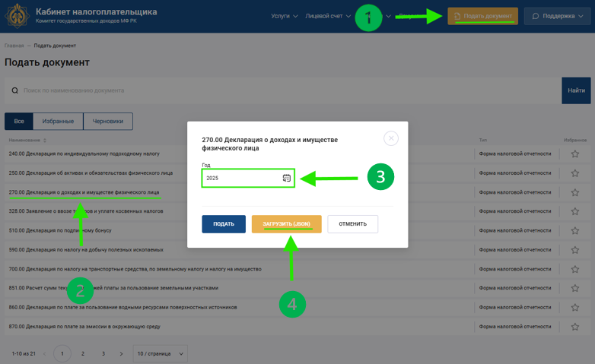
Task: Switch to the Избранные tab
Action: [59, 122]
